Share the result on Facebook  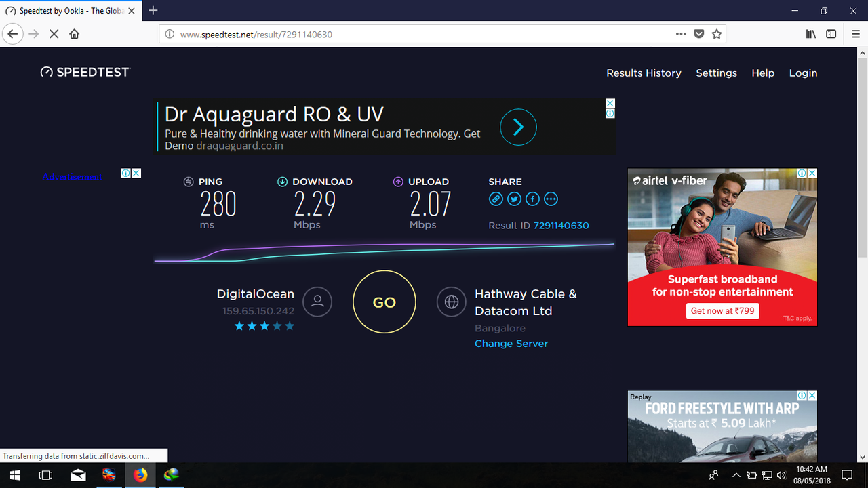click(532, 199)
